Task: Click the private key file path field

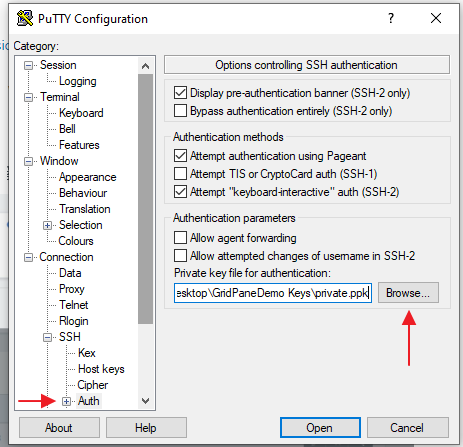Action: point(273,293)
